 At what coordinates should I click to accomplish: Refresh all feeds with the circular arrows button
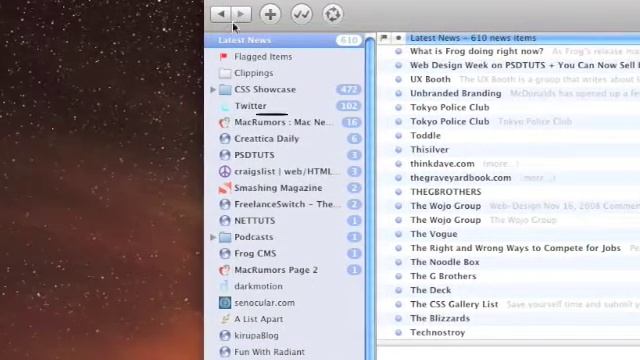click(333, 14)
